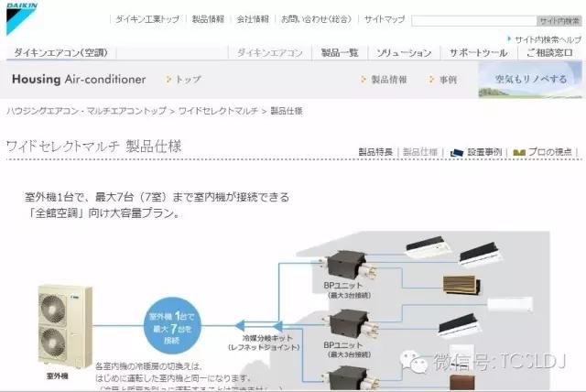Select サポートツール nav tab
The image size is (586, 392).
click(x=478, y=53)
